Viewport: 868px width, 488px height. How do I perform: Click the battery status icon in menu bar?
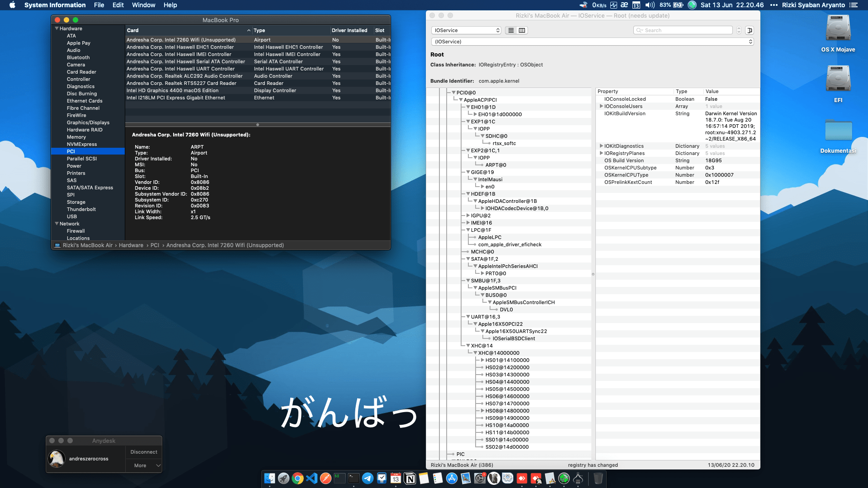coord(678,5)
